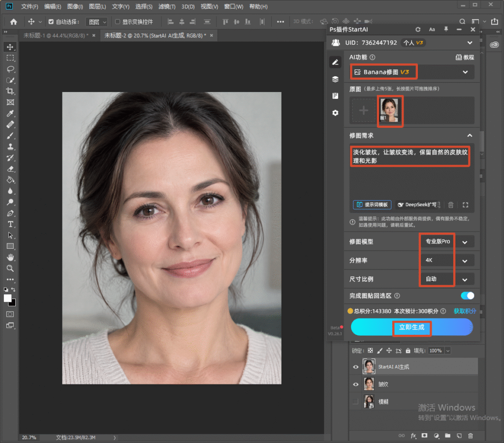Image resolution: width=504 pixels, height=443 pixels.
Task: Open the 分辨率 4K dropdown
Action: click(447, 261)
